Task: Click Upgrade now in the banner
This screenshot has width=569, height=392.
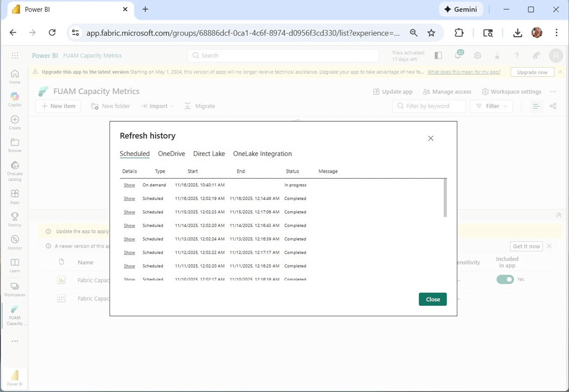Action: pos(532,72)
